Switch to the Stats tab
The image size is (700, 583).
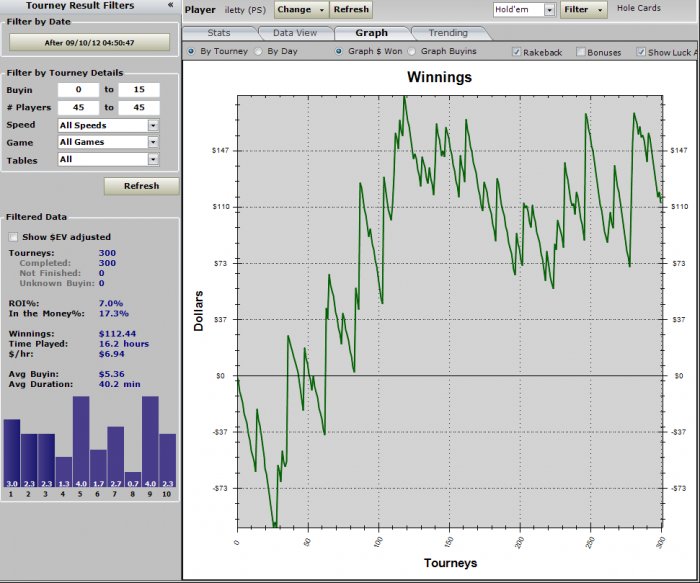tap(218, 33)
